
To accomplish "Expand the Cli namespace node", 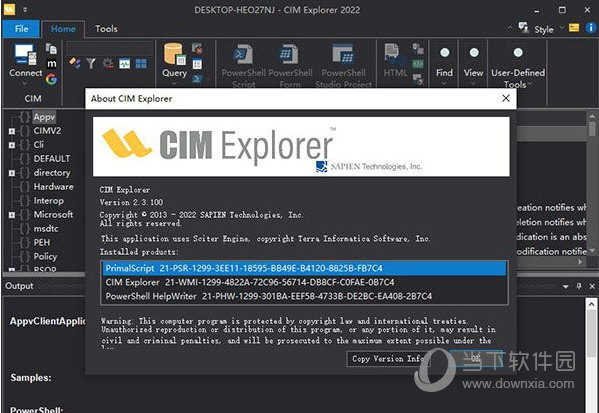I will pyautogui.click(x=12, y=145).
